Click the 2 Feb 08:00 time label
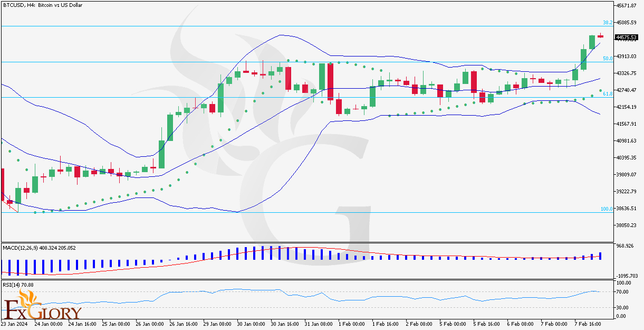The height and width of the screenshot is (330, 644). [x=420, y=325]
